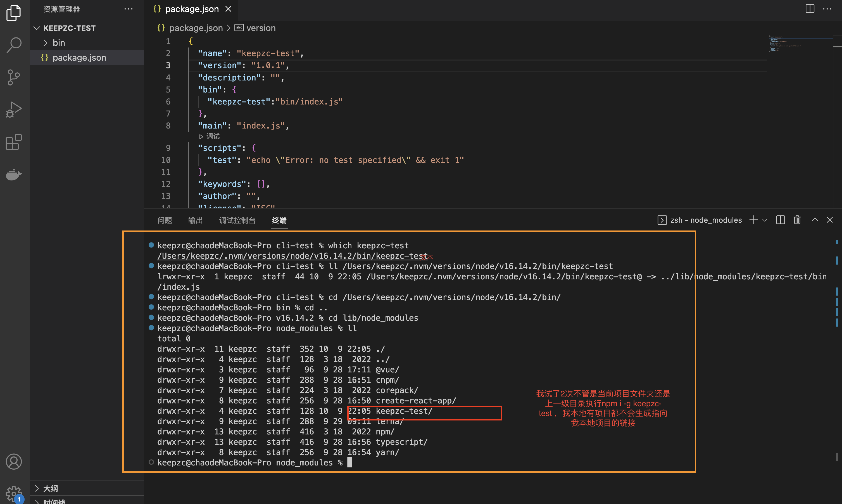842x504 pixels.
Task: Click the "description" key in editor
Action: point(229,78)
